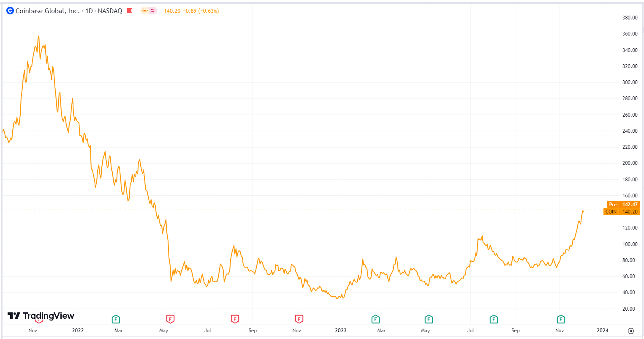Click the COIN 140.20 price label

click(622, 212)
